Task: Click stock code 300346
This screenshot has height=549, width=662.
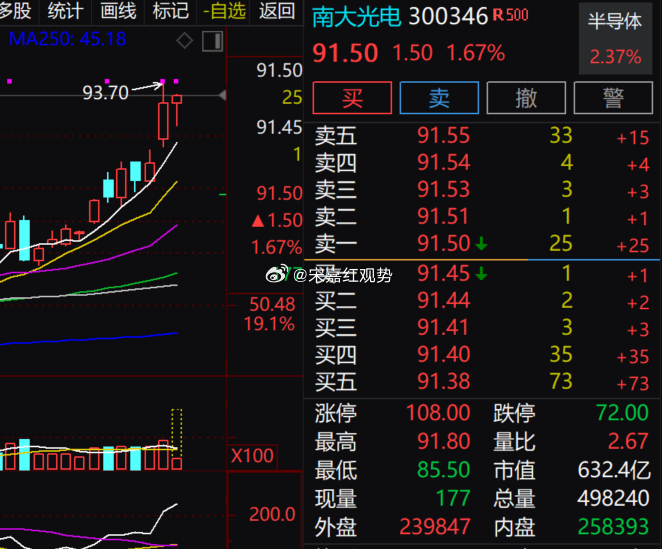Action: point(448,17)
